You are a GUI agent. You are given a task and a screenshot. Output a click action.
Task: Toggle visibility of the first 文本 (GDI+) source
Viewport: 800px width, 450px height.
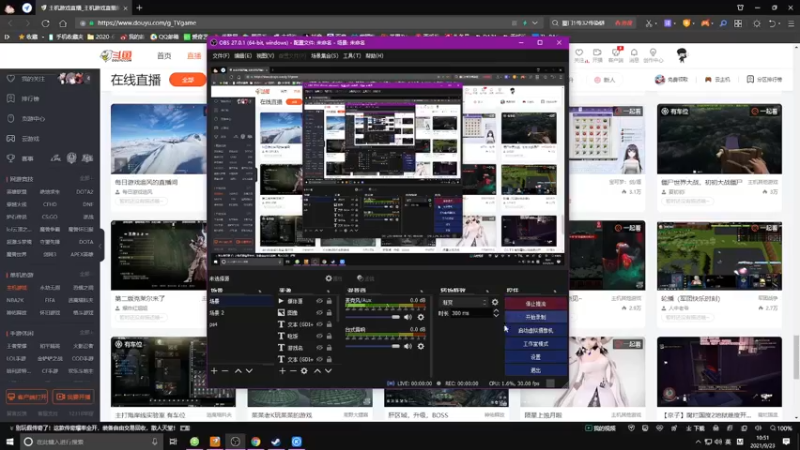tap(319, 324)
